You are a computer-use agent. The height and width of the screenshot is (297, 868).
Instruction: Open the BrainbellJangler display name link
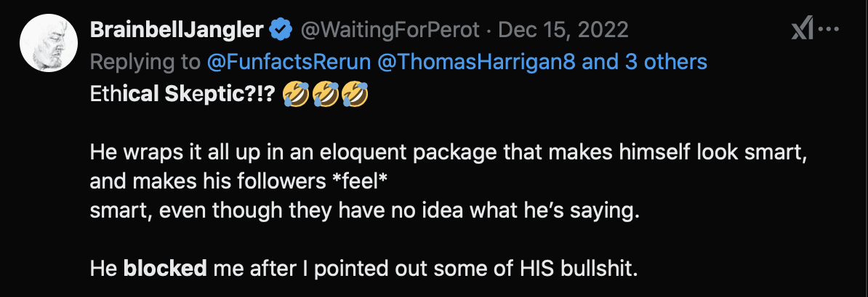click(177, 30)
